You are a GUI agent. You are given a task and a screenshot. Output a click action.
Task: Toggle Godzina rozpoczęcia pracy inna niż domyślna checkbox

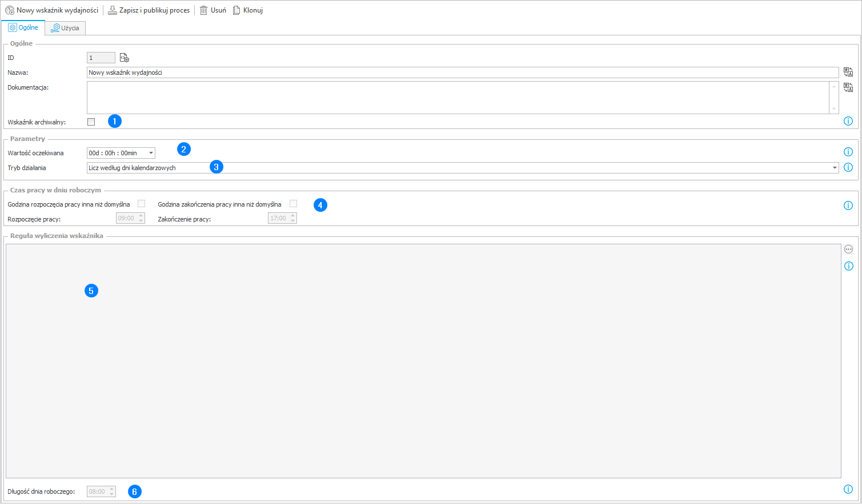[x=141, y=204]
